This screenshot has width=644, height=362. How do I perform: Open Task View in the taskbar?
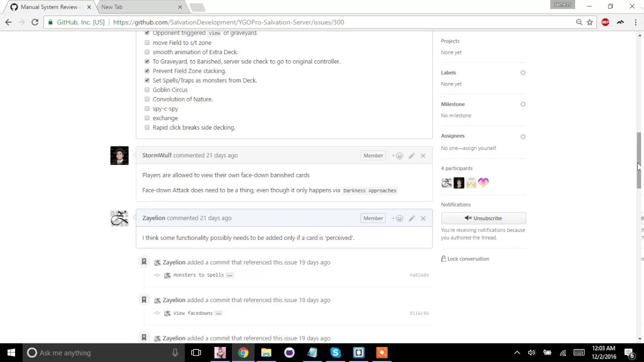(x=196, y=353)
